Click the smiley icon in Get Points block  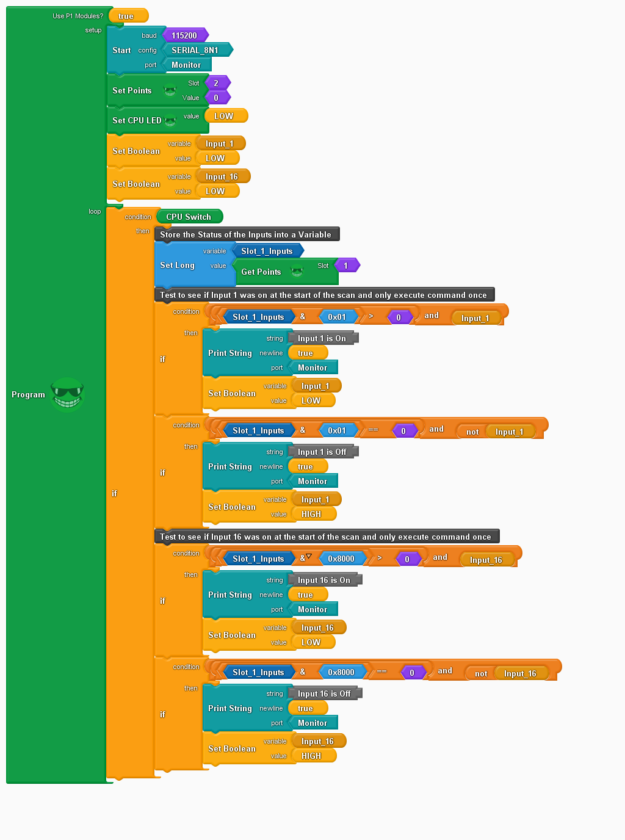(297, 272)
